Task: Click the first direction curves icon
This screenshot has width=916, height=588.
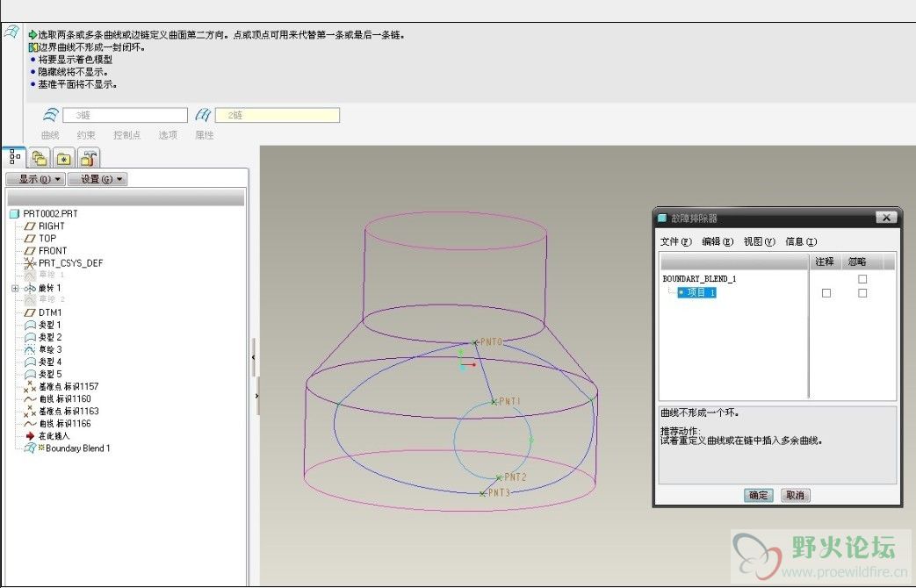Action: click(x=51, y=115)
